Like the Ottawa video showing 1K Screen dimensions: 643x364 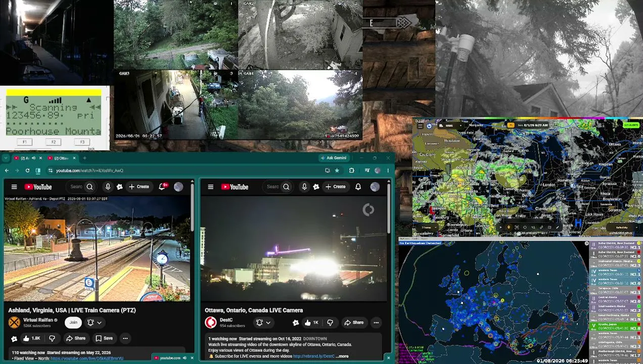(312, 323)
